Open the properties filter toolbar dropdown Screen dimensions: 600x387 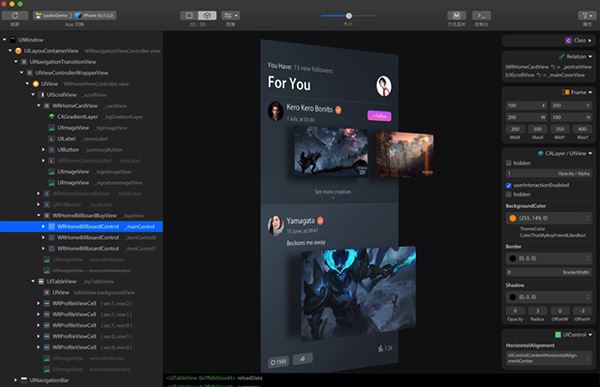click(x=587, y=15)
